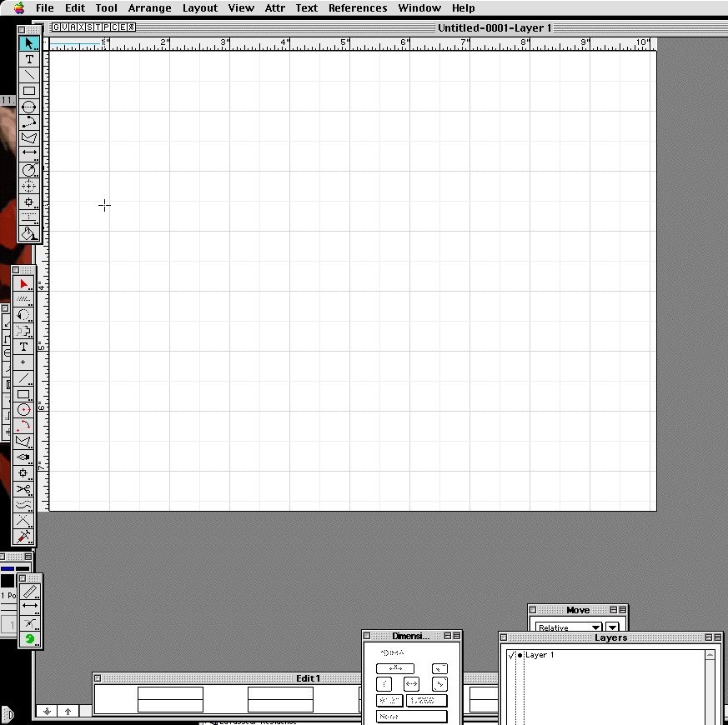The width and height of the screenshot is (728, 725).
Task: Toggle the checkmark for Layer 1
Action: pyautogui.click(x=510, y=656)
